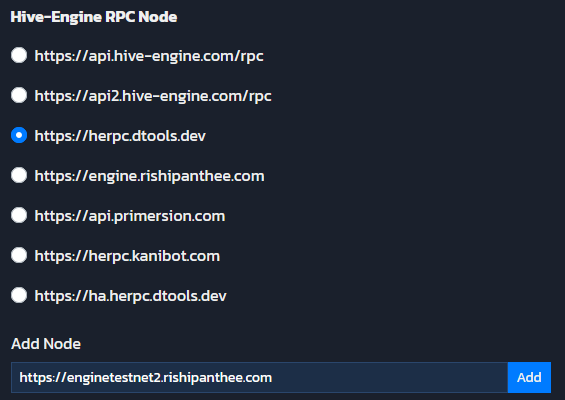The height and width of the screenshot is (400, 565).
Task: Click the Hive-Engine RPC Node heading
Action: coord(94,17)
